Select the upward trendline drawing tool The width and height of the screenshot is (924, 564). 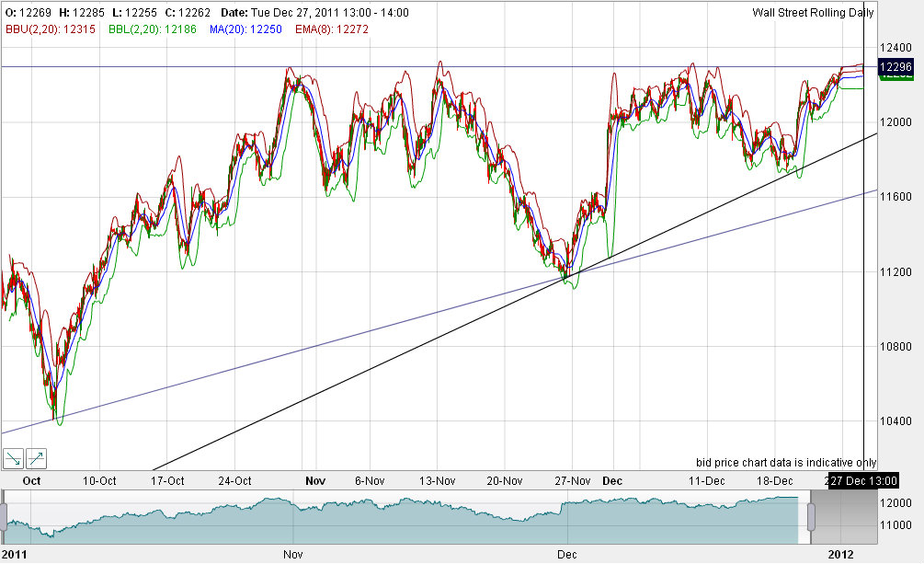pos(34,458)
